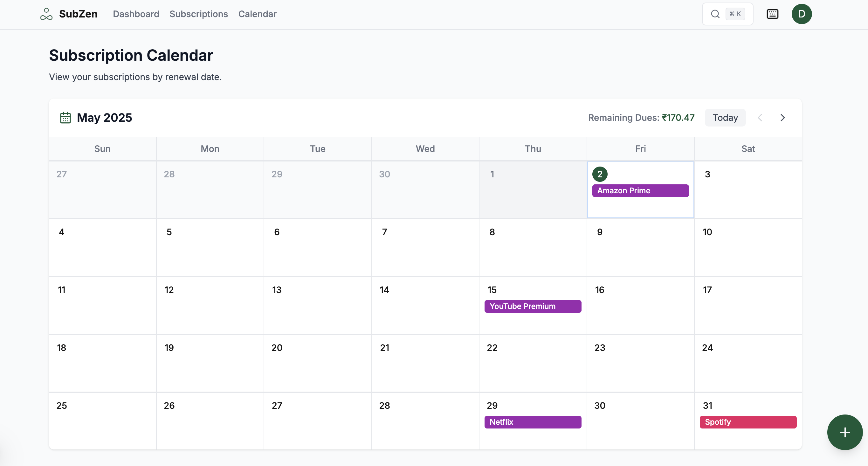Image resolution: width=868 pixels, height=466 pixels.
Task: Open Amazon Prime subscription event
Action: point(640,191)
